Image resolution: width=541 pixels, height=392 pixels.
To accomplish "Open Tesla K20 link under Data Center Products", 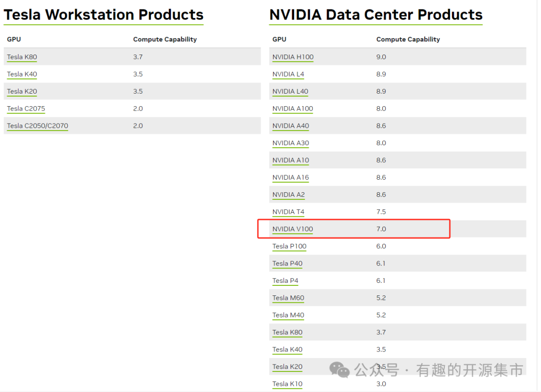I will [x=287, y=367].
